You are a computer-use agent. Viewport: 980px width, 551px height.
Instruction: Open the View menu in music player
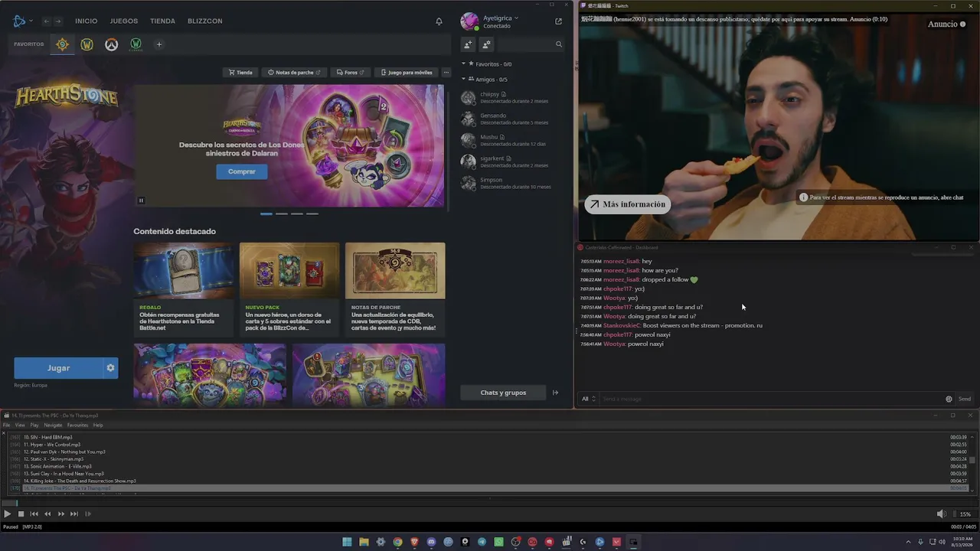[x=20, y=425]
